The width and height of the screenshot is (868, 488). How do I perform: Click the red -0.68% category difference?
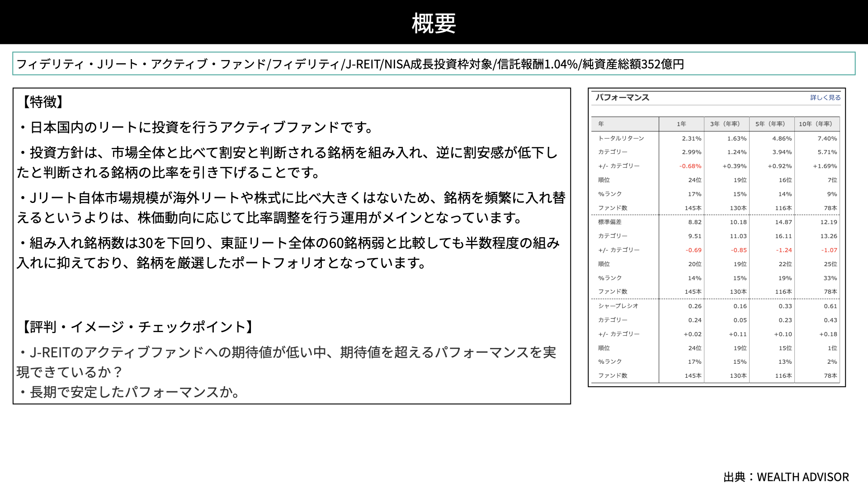point(690,166)
